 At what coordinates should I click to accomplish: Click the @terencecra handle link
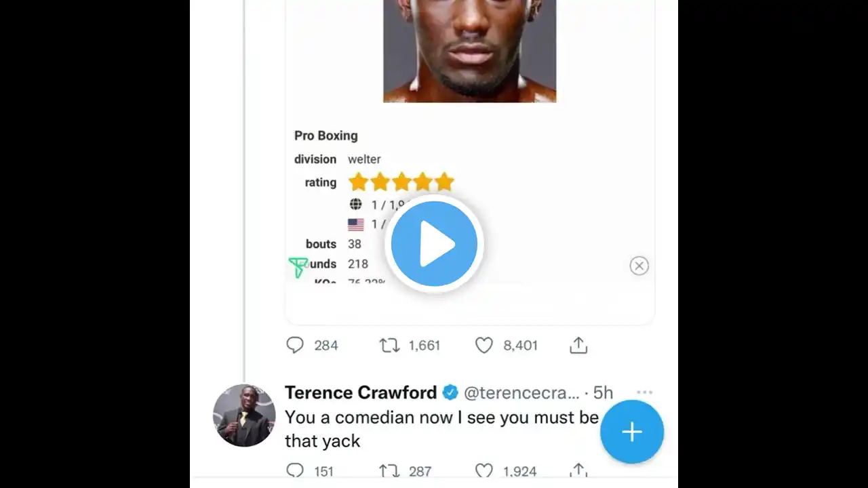[x=522, y=392]
